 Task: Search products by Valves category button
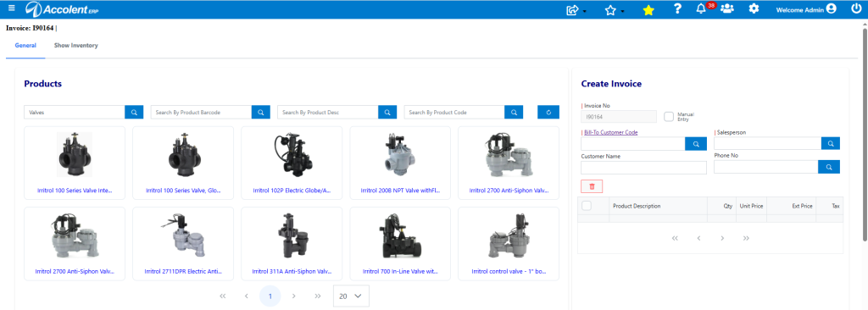click(x=134, y=113)
